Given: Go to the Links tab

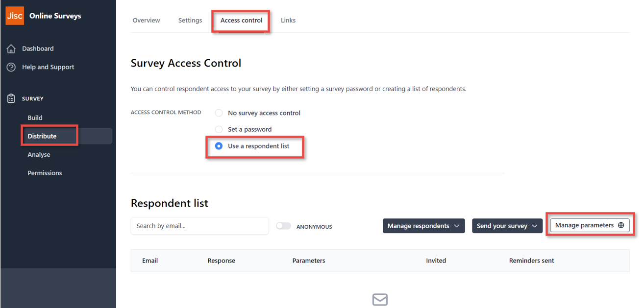Looking at the screenshot, I should tap(288, 21).
